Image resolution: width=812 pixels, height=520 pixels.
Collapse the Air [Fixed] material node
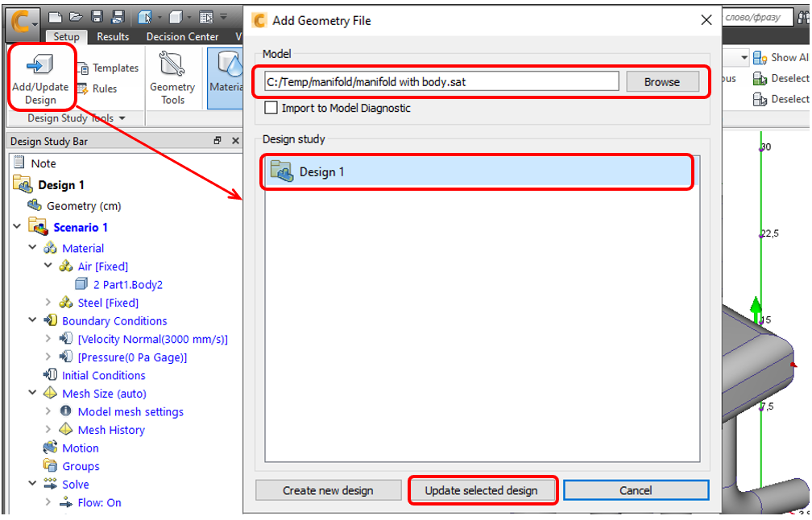pyautogui.click(x=48, y=266)
